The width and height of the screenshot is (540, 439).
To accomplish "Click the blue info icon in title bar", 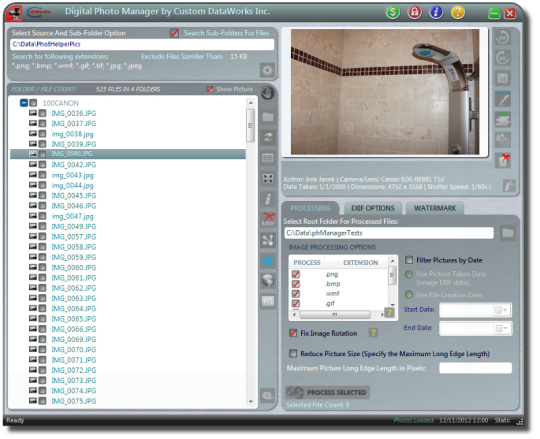I will [436, 12].
